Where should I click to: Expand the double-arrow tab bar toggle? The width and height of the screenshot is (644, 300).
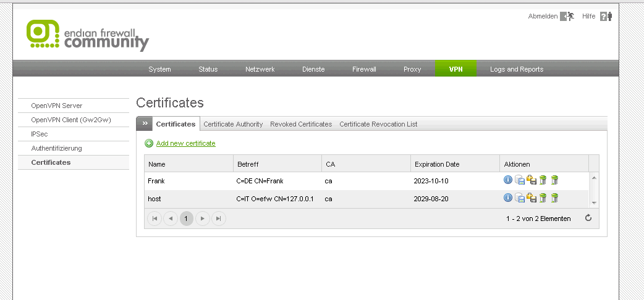tap(145, 123)
